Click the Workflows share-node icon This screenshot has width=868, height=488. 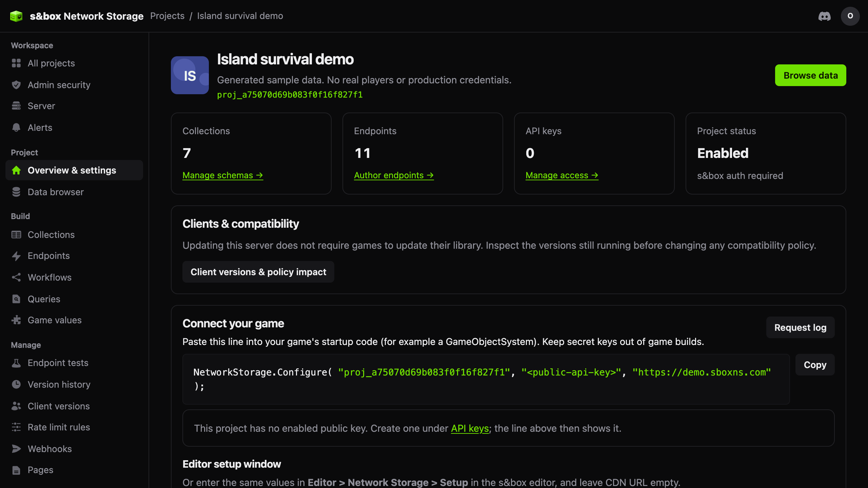click(x=16, y=277)
